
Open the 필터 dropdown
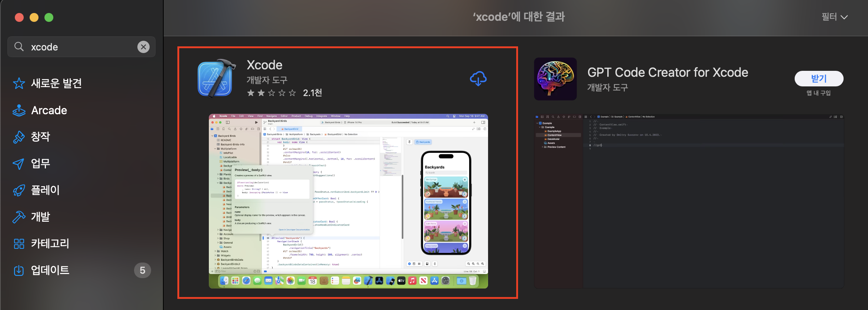(x=834, y=17)
